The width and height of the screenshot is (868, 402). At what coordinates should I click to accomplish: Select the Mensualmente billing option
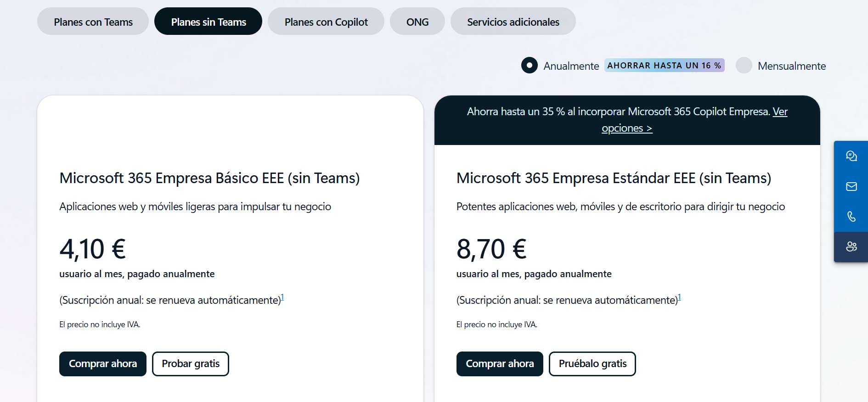tap(744, 66)
